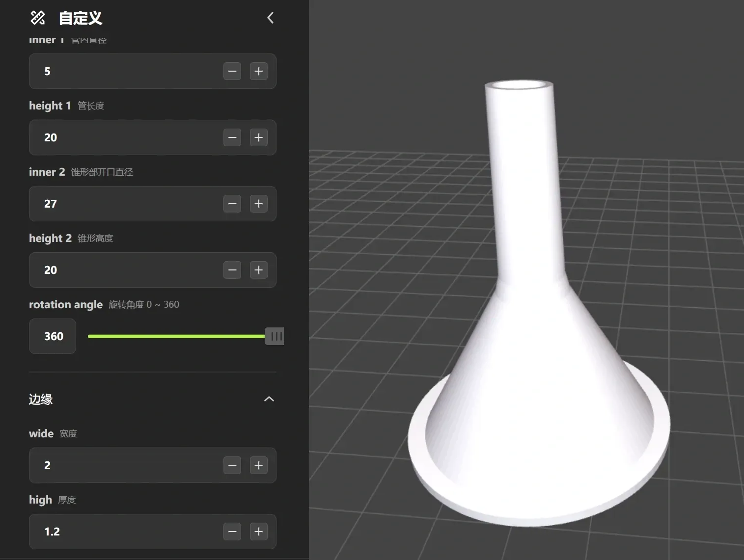
Task: Focus the height 2 input field
Action: tap(153, 270)
